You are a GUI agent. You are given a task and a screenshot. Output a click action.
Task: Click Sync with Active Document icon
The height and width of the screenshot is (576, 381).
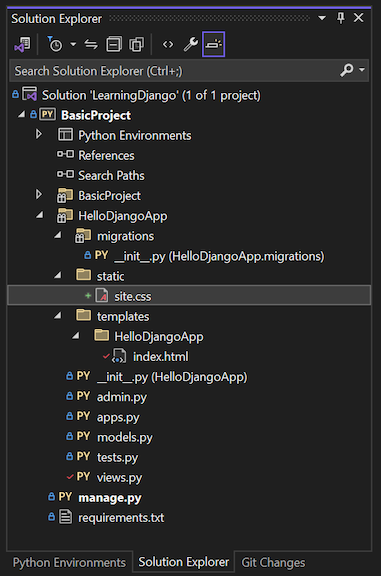click(91, 44)
